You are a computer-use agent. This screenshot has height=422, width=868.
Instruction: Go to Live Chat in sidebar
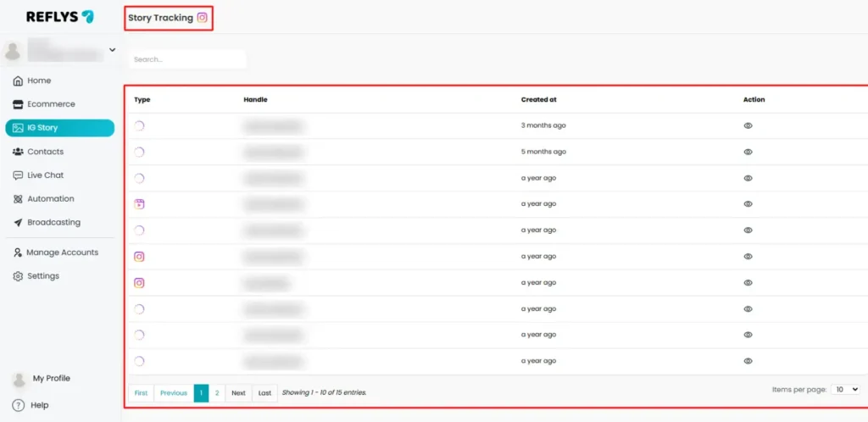[45, 175]
